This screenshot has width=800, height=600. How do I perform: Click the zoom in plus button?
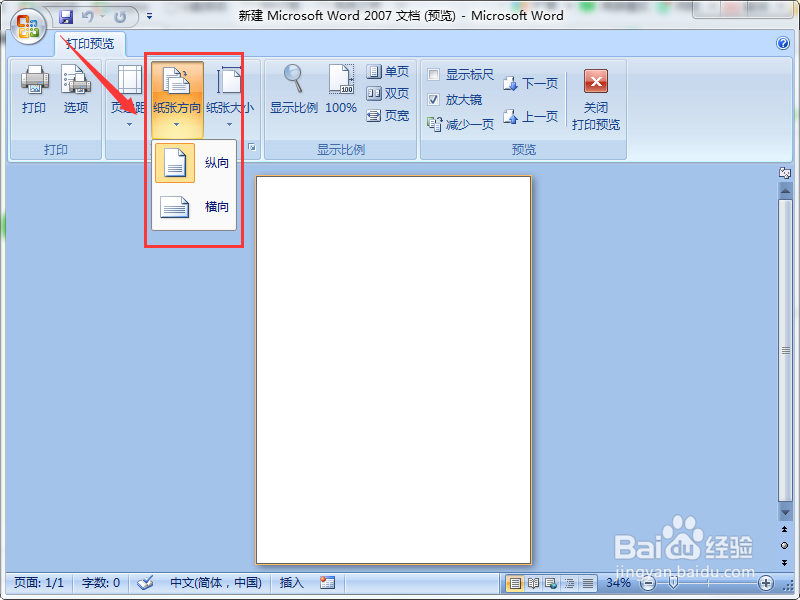pyautogui.click(x=765, y=583)
